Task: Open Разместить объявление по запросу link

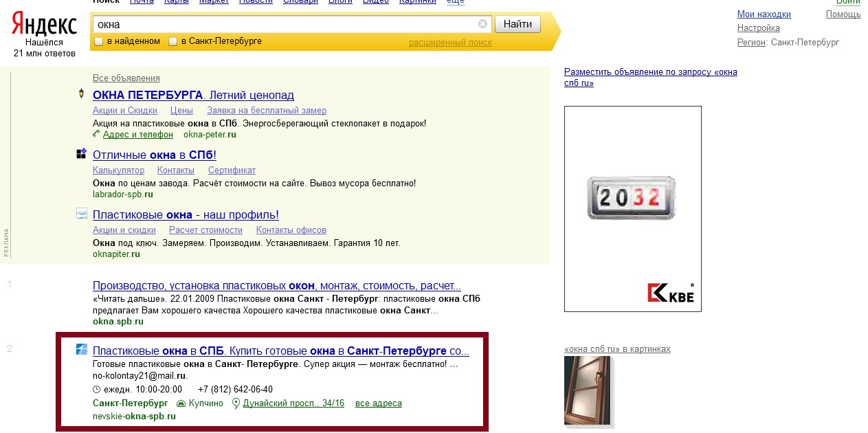Action: 650,78
